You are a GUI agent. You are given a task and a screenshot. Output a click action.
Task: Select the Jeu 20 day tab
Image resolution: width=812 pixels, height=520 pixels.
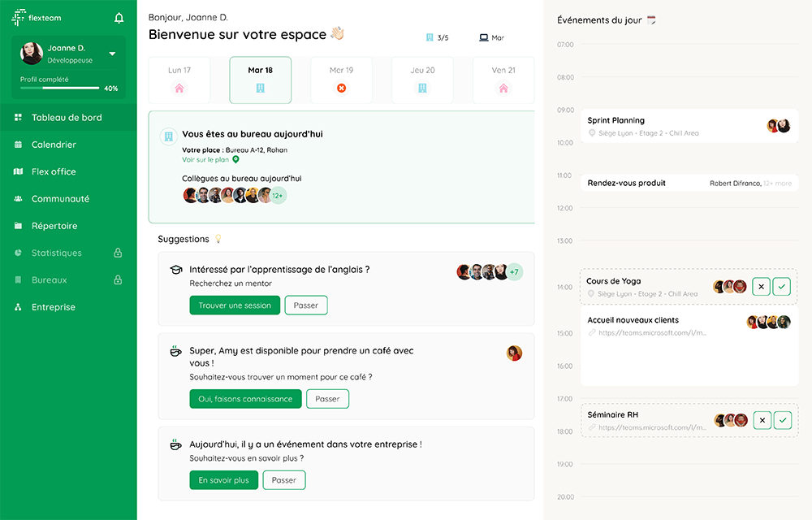point(422,80)
